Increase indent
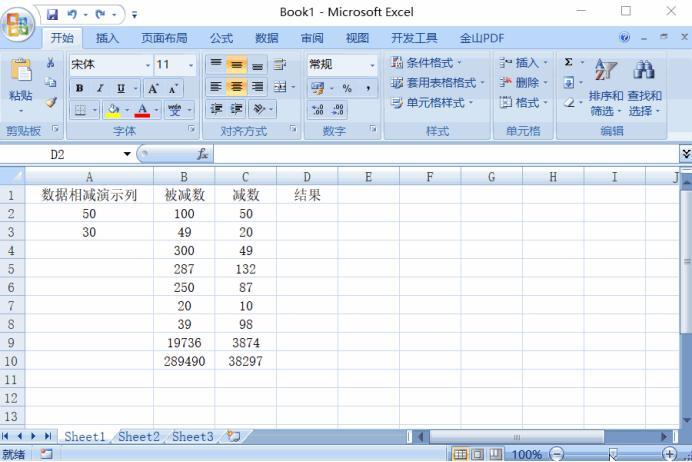Image resolution: width=692 pixels, height=462 pixels. 237,109
